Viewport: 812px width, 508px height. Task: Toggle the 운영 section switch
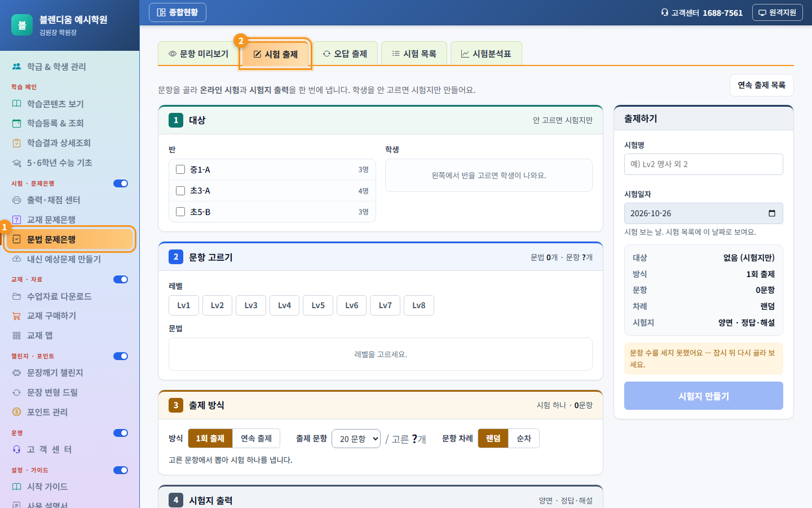(121, 433)
